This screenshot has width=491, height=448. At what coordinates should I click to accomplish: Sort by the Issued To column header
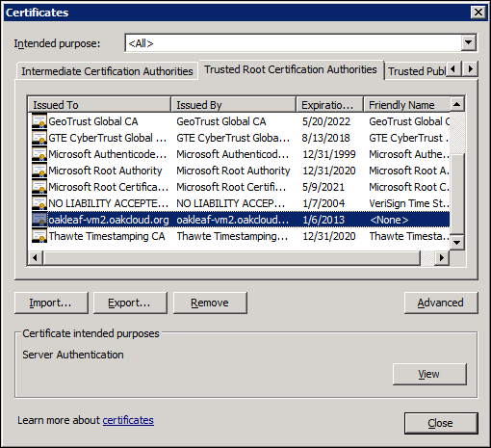click(99, 105)
